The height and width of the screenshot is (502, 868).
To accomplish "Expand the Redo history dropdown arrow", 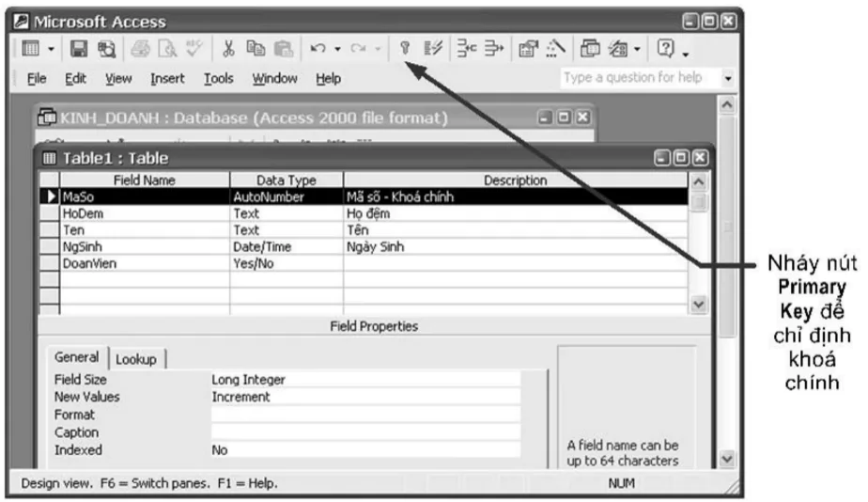I will (378, 49).
